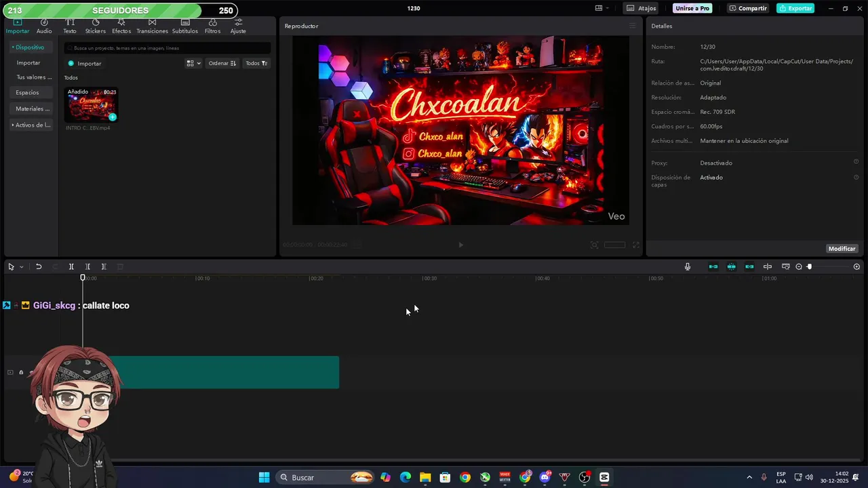Undo the last action
Viewport: 868px width, 488px height.
coord(39,266)
